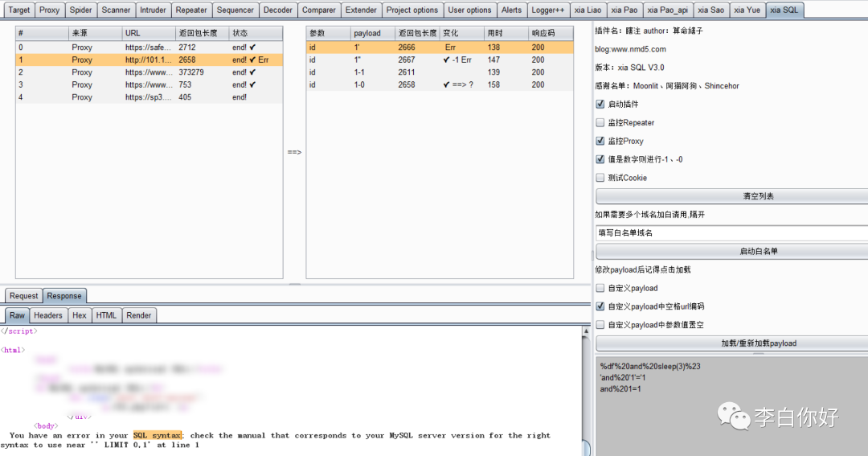Sort by 返回包长度 column in request table
Image resolution: width=868 pixels, height=456 pixels.
coord(202,33)
